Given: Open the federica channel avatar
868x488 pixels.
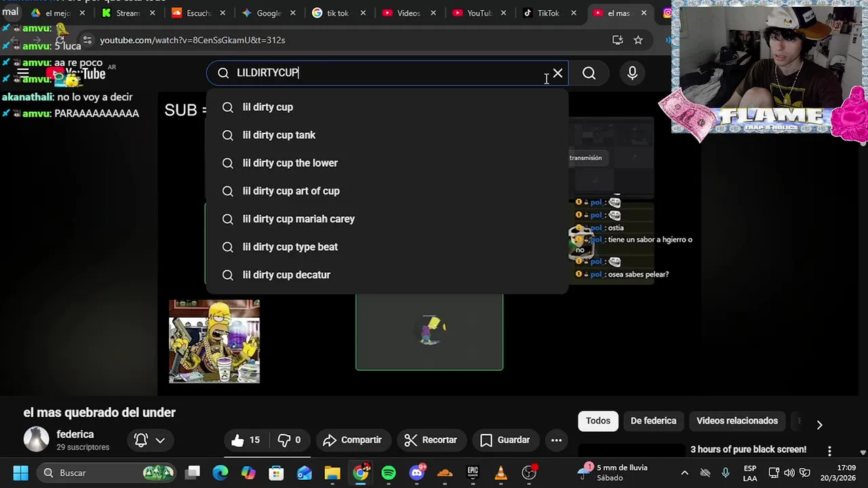Looking at the screenshot, I should click(x=37, y=439).
